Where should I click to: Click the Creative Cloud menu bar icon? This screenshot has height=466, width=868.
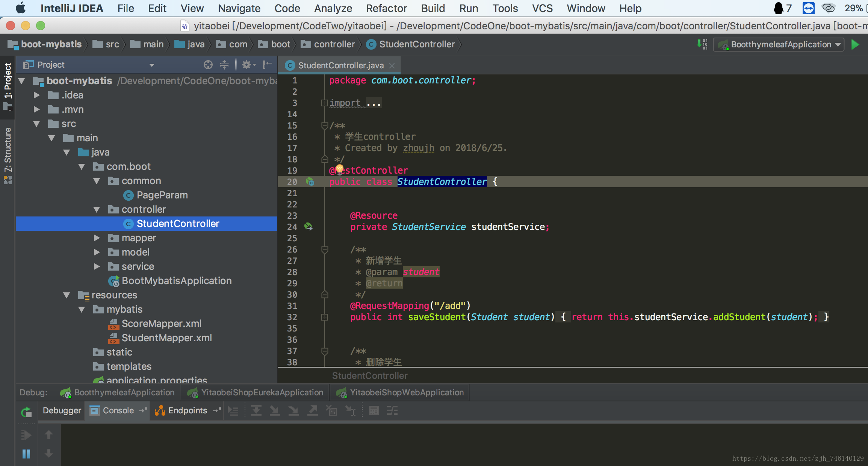click(829, 8)
